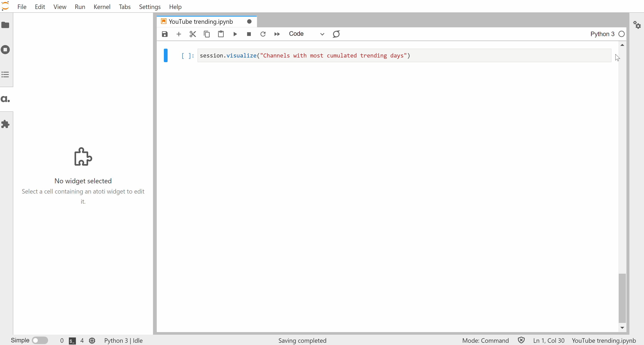This screenshot has height=345, width=644.
Task: Open the File Browser sidebar icon
Action: pos(5,25)
